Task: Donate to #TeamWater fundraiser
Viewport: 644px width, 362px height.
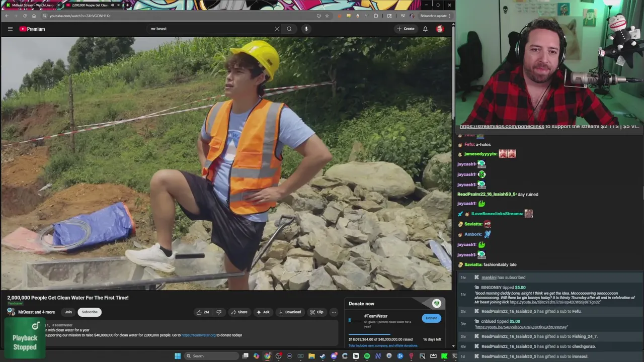Action: (x=431, y=318)
